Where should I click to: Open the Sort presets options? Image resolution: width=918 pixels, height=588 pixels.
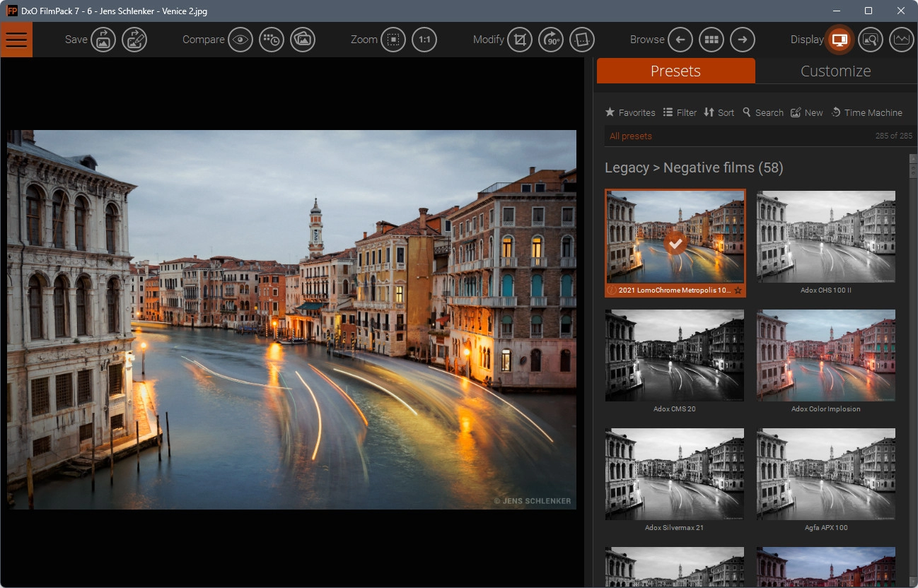(719, 112)
